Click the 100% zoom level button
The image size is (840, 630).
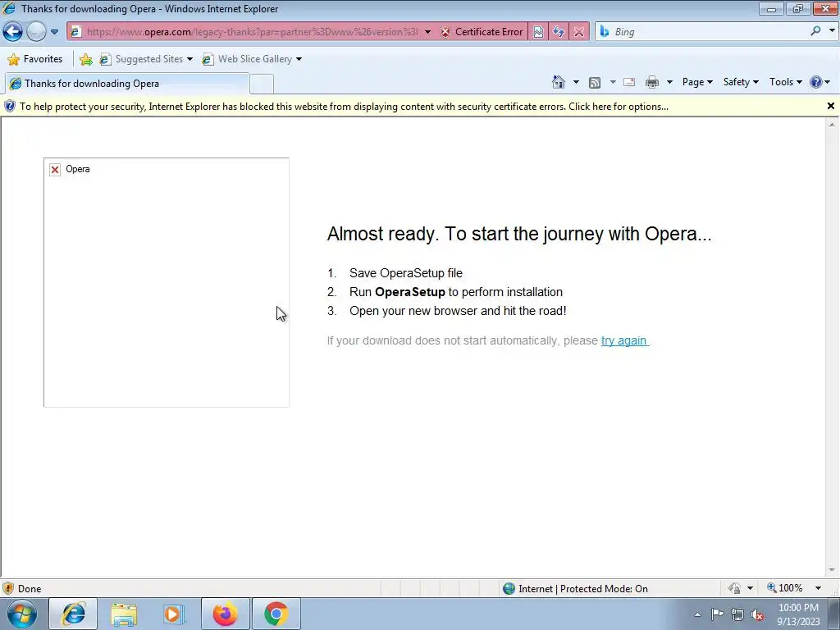click(x=784, y=588)
